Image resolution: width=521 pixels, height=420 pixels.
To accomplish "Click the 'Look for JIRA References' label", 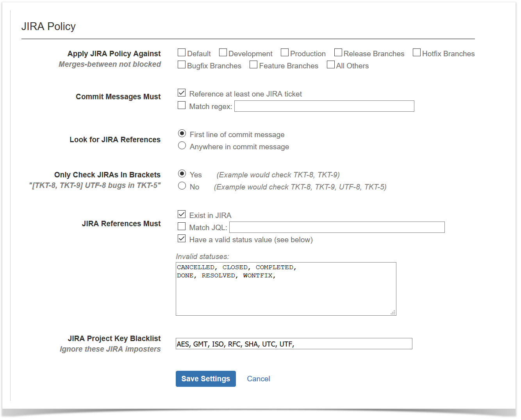I will click(x=115, y=140).
